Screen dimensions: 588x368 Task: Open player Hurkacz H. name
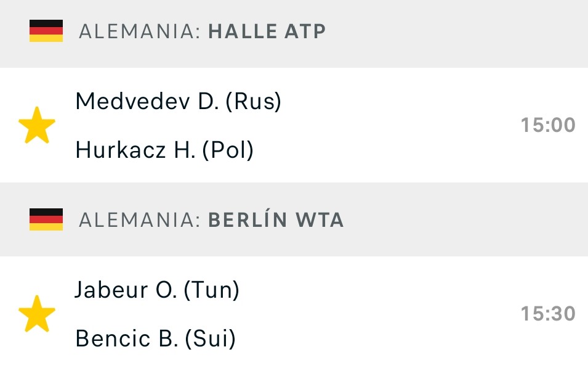135,150
